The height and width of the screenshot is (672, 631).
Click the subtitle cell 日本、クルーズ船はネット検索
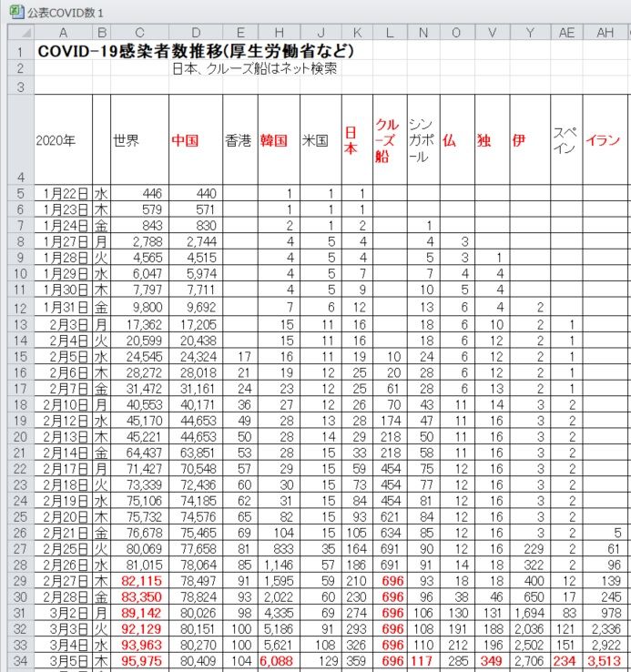(254, 68)
